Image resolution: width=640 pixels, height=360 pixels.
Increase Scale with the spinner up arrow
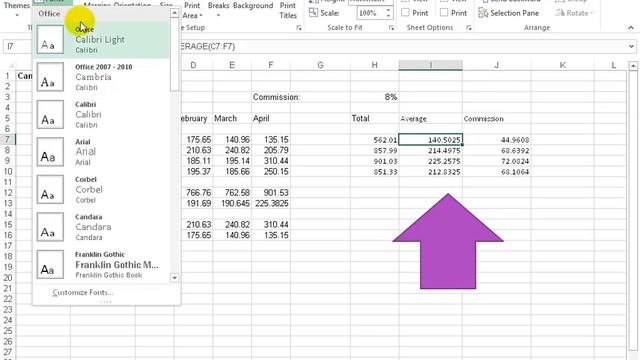(x=389, y=10)
